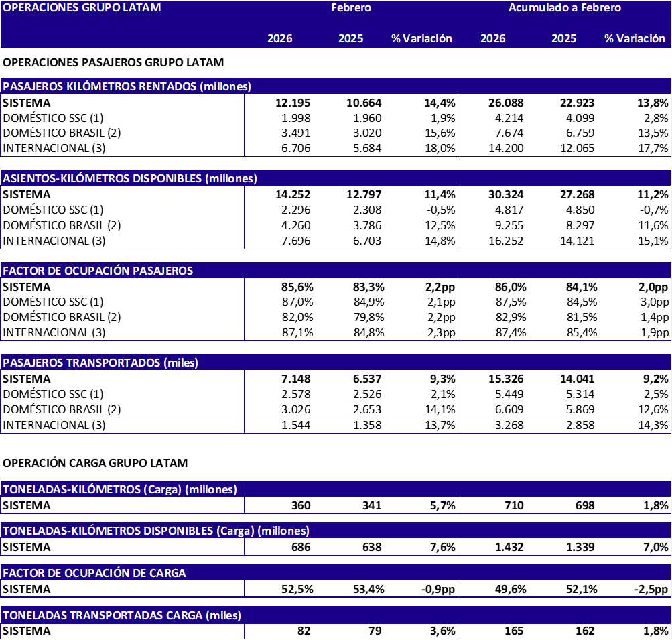
Task: Select the TONELADAS-KILÓMETROS (Carga) (millones) header
Action: [120, 489]
